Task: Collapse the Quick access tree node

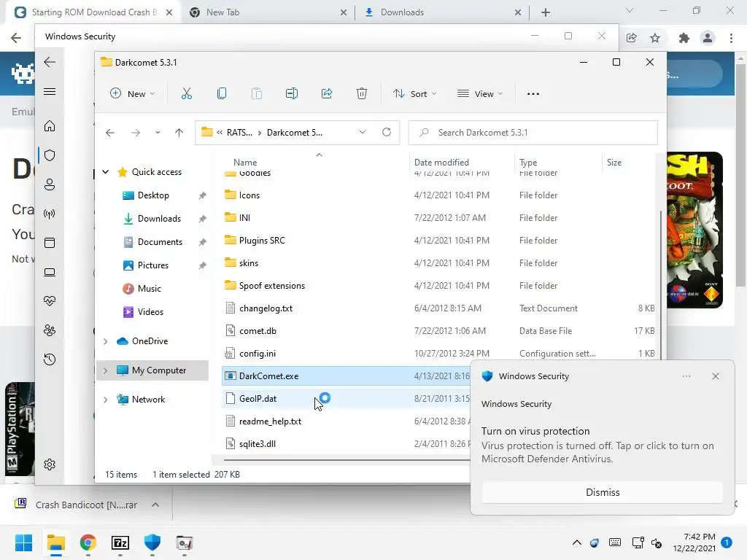Action: click(x=105, y=172)
